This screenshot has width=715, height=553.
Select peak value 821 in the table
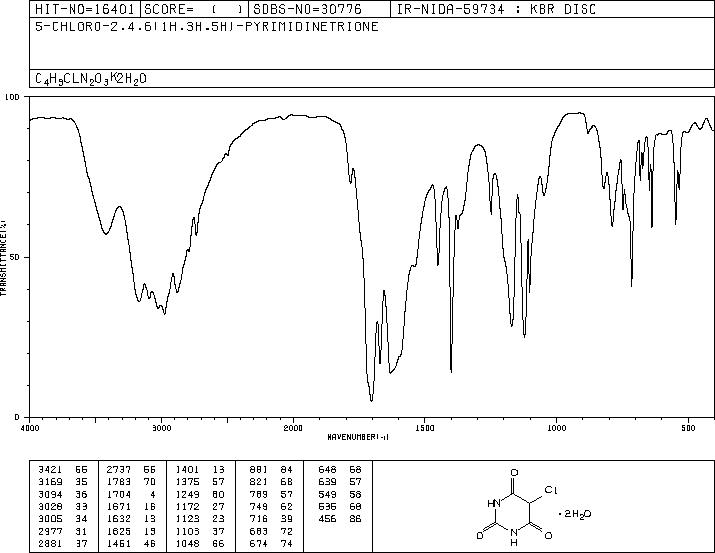[259, 482]
